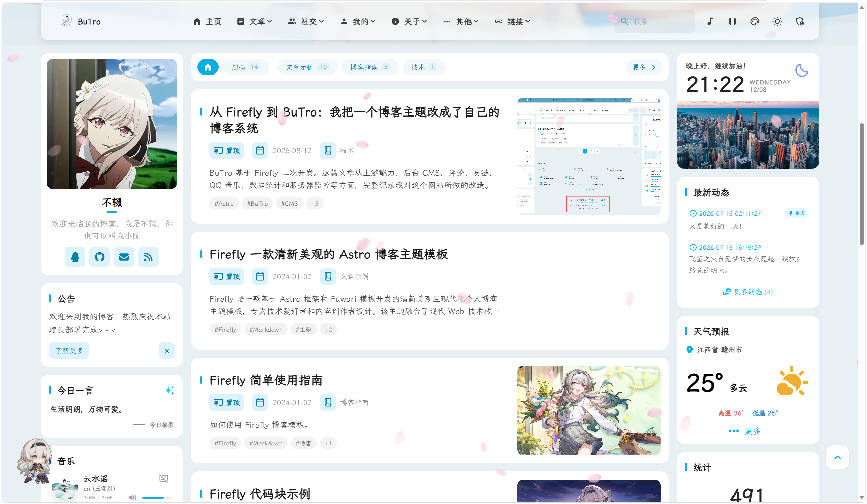Open the music note player icon
867x504 pixels.
(710, 21)
